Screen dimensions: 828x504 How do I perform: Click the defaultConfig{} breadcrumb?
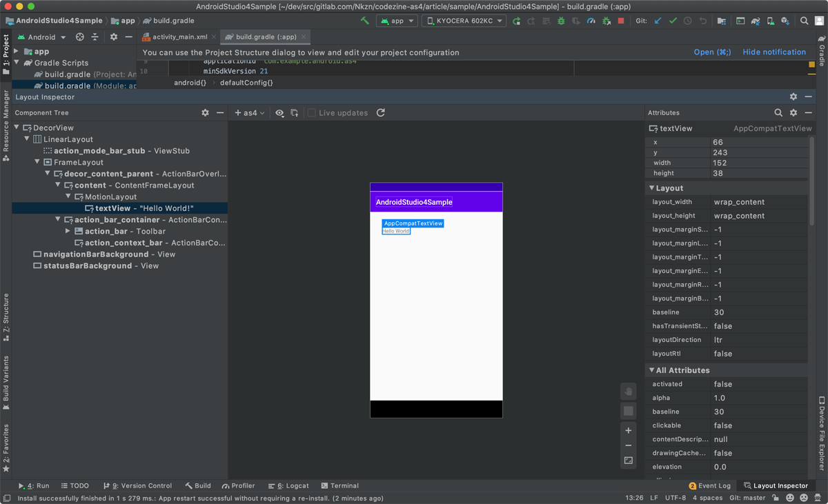tap(246, 83)
